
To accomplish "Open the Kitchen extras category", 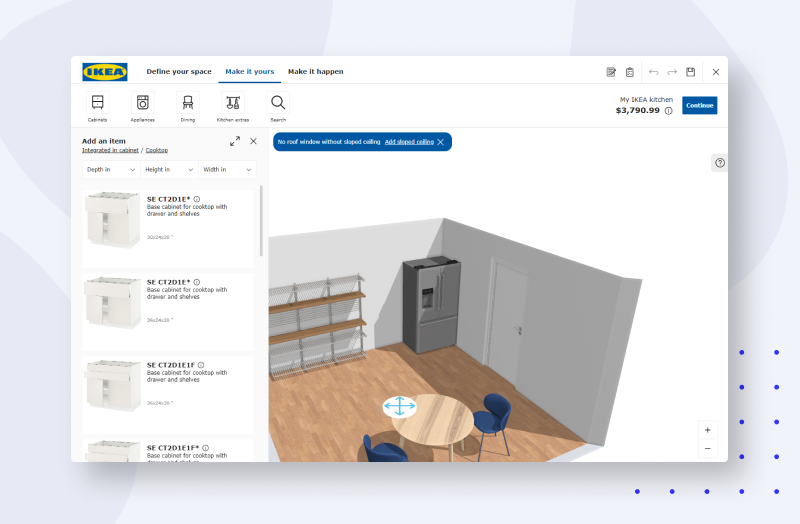I will coord(233,107).
